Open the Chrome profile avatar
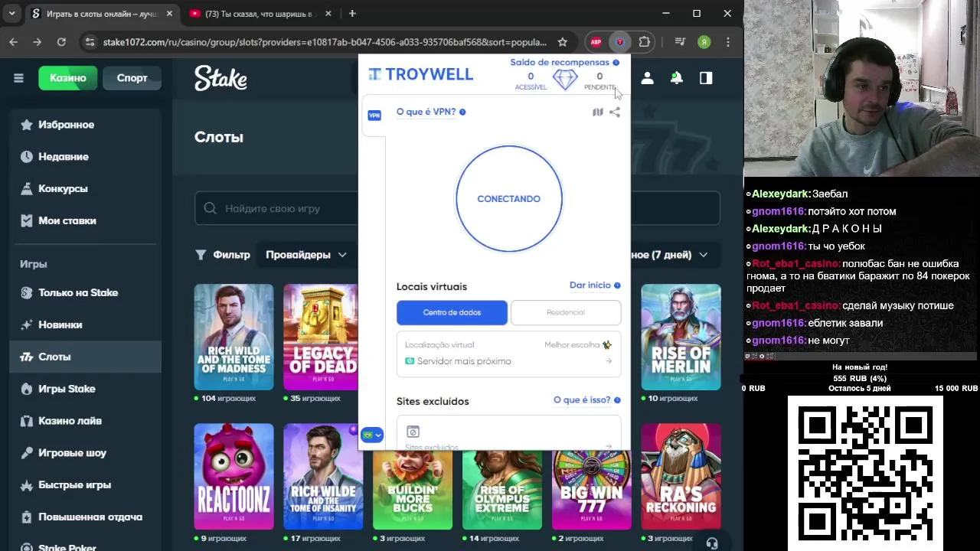The width and height of the screenshot is (980, 551). click(x=704, y=42)
